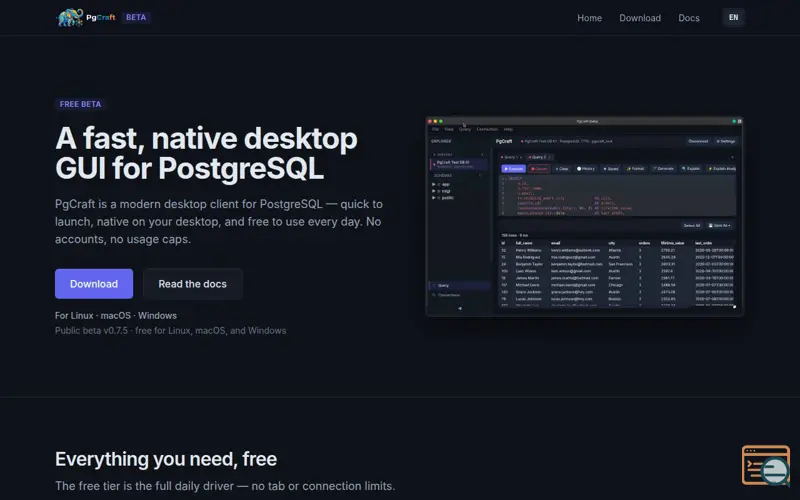This screenshot has height=500, width=800.
Task: Click the purple Download button
Action: (94, 284)
